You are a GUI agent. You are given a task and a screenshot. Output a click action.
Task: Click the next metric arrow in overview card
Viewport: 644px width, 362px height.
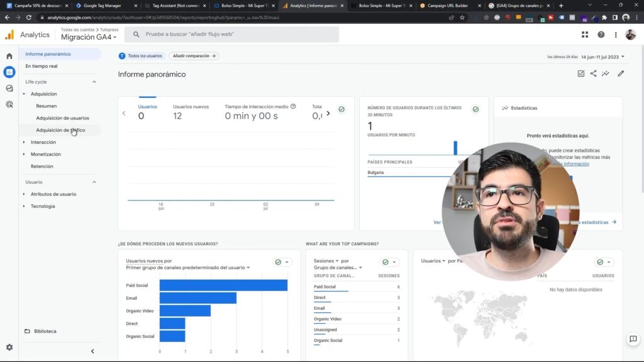[328, 113]
